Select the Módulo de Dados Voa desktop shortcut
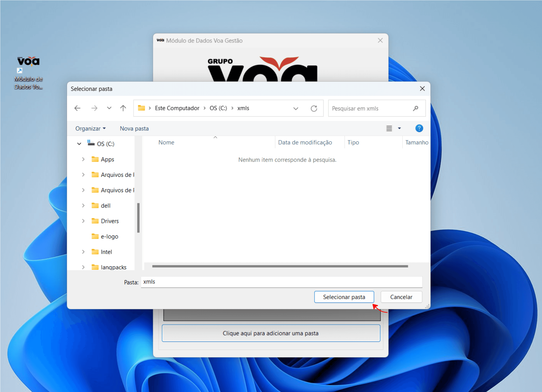Viewport: 542px width, 392px height. click(x=28, y=73)
